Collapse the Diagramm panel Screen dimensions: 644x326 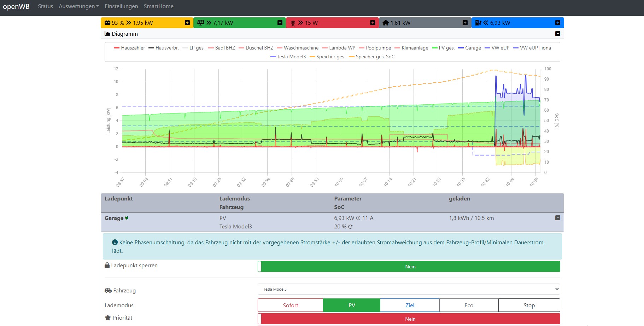[557, 34]
